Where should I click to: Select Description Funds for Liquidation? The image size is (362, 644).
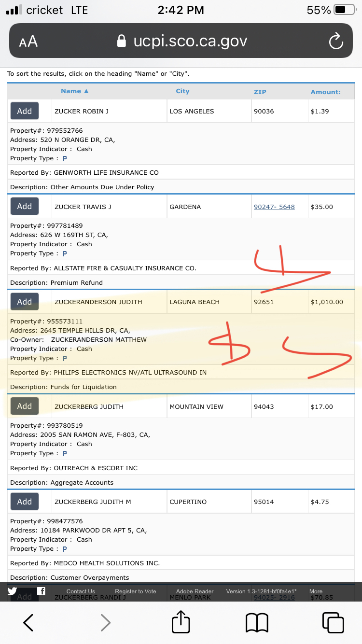point(63,387)
